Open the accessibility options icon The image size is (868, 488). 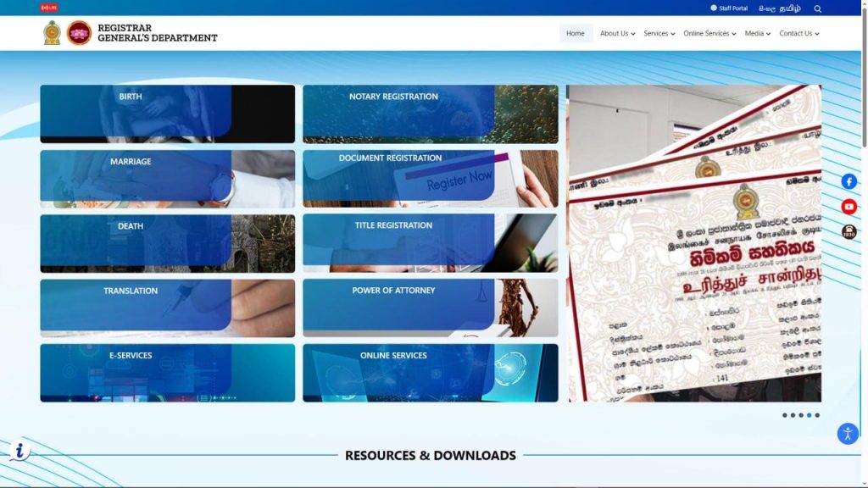[x=848, y=434]
